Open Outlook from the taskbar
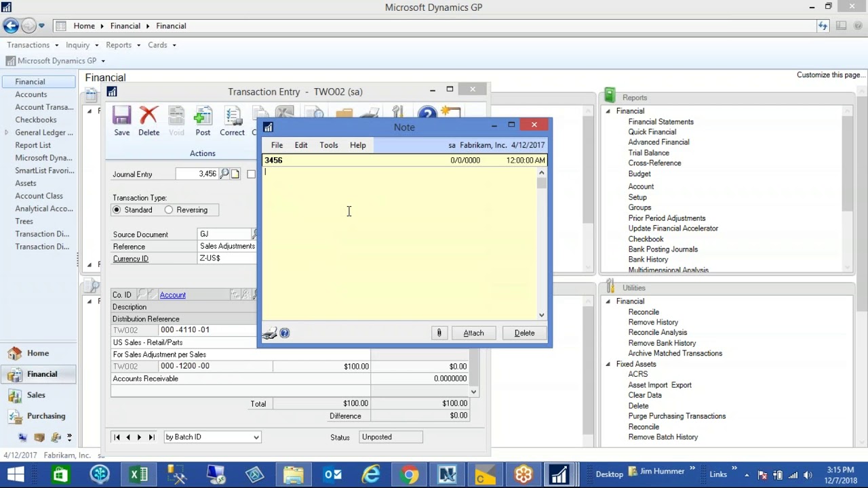This screenshot has height=488, width=868. (332, 474)
